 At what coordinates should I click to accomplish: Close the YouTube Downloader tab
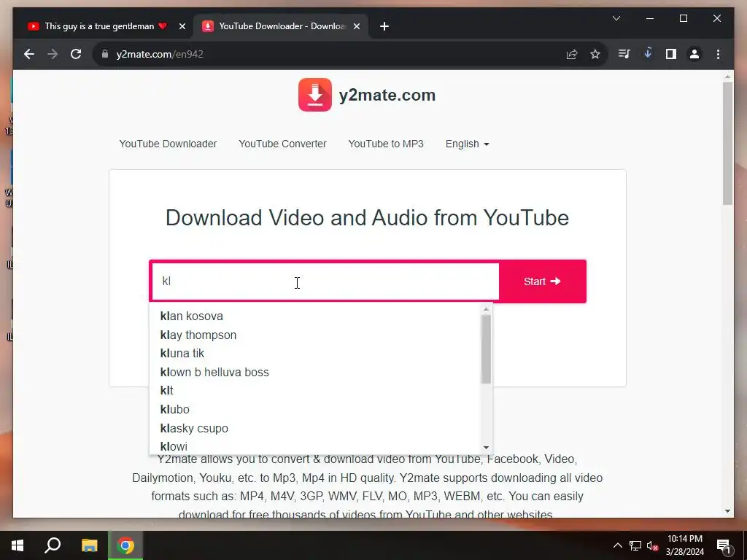tap(356, 26)
